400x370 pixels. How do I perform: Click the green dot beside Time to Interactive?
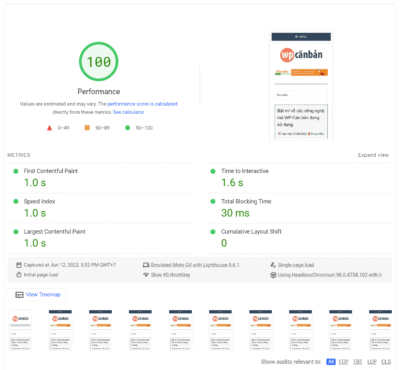pos(213,171)
